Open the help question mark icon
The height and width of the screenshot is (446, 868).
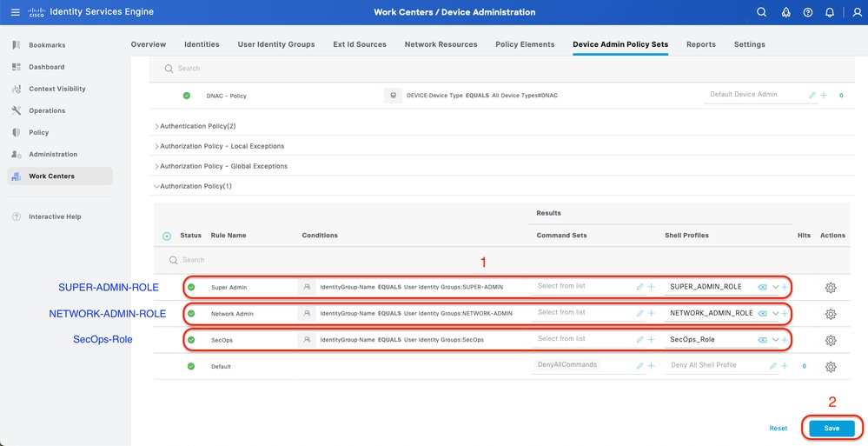tap(808, 12)
